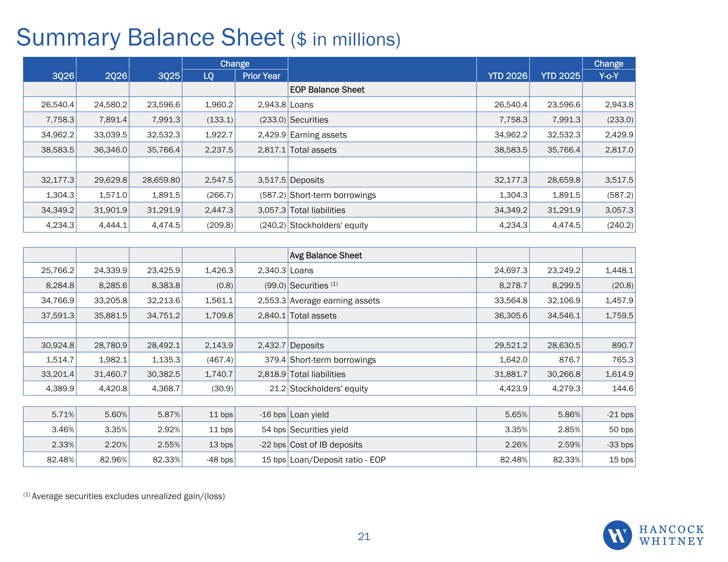Select average deposits YTD 2026 value 29,521.2
This screenshot has width=728, height=562.
pos(511,345)
